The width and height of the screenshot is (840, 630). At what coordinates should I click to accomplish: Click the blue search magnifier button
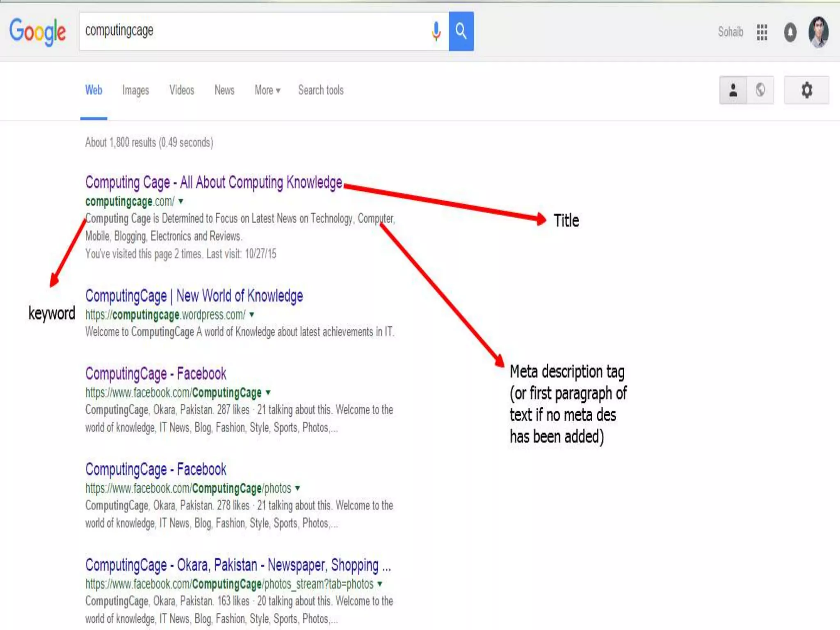click(x=461, y=31)
